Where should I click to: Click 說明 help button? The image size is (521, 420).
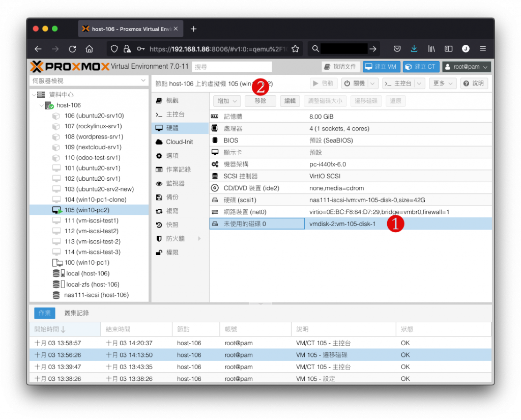click(x=474, y=83)
